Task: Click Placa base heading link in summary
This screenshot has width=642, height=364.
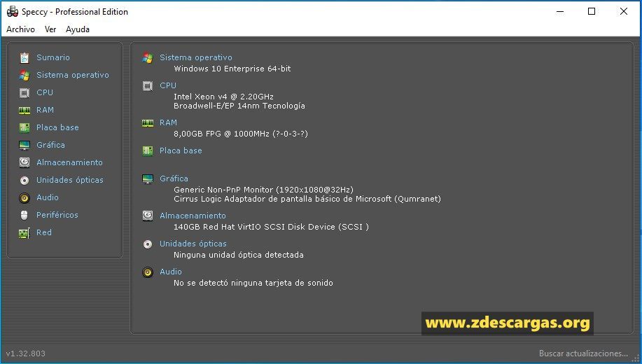Action: [x=181, y=150]
